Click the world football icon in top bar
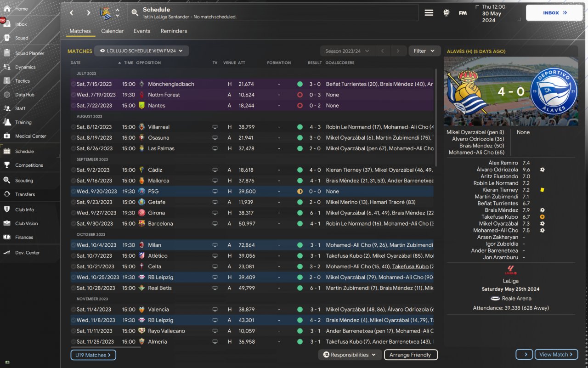The height and width of the screenshot is (368, 588). [447, 13]
